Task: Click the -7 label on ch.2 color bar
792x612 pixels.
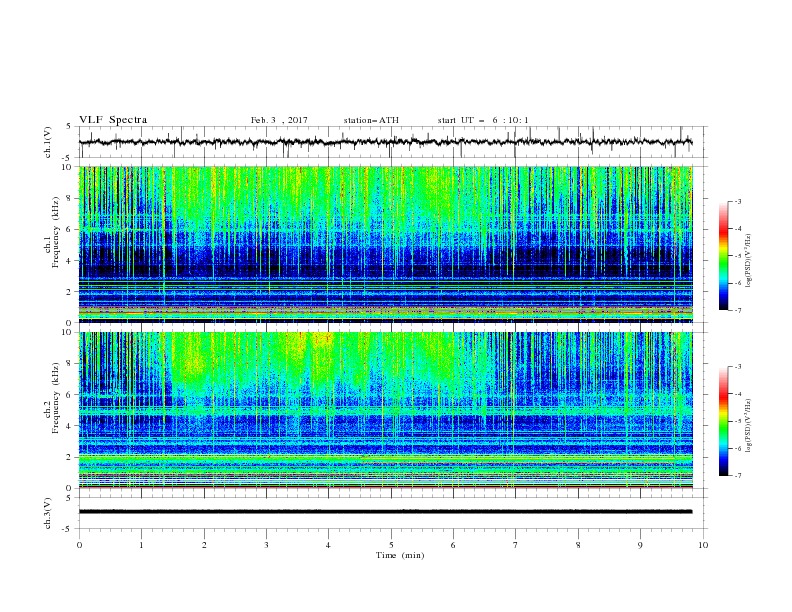Action: coord(737,476)
